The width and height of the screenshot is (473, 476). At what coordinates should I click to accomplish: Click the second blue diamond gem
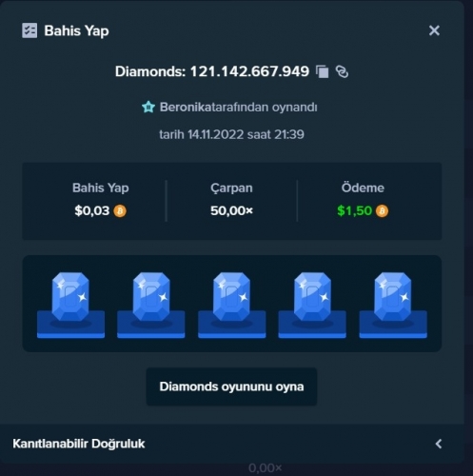(x=151, y=297)
